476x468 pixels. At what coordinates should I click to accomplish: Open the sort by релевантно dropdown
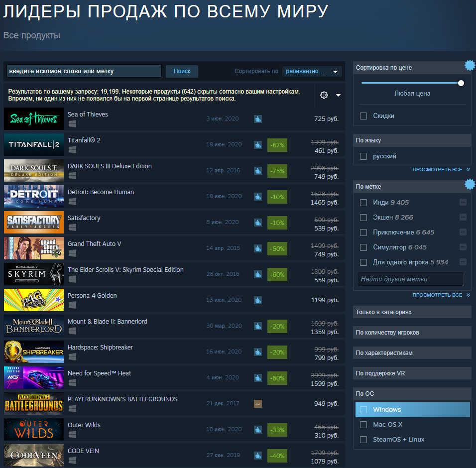click(312, 71)
